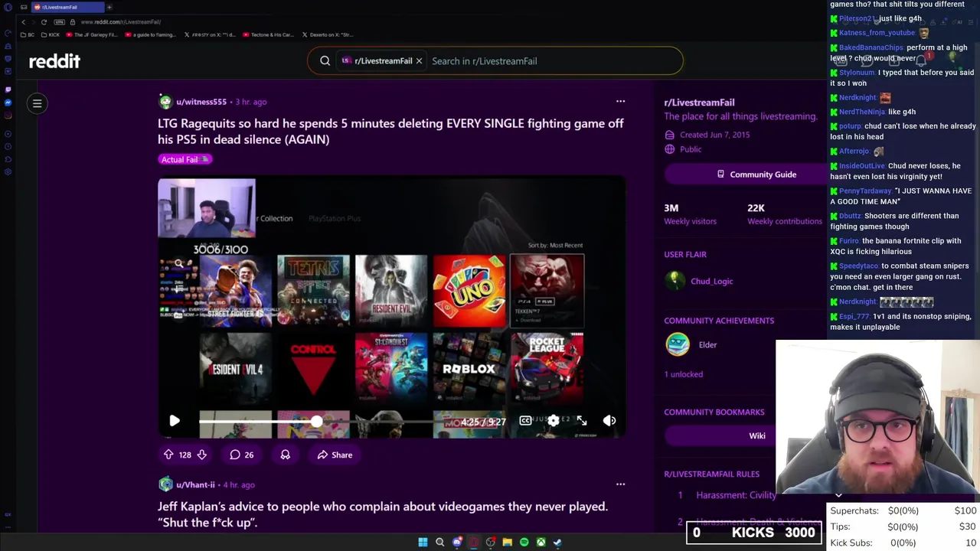Open video player settings gear

pos(554,421)
